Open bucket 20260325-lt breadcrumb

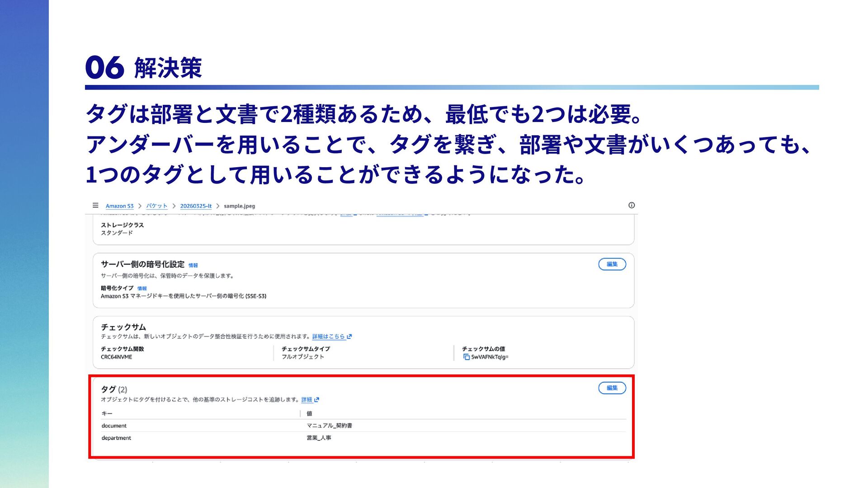point(196,206)
